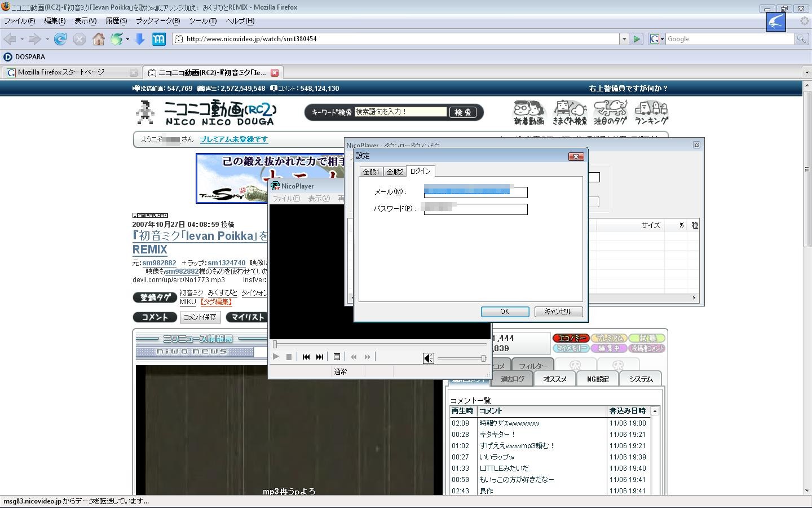Toggle the マイメモリー button
Image resolution: width=812 pixels, height=508 pixels.
pos(571,348)
